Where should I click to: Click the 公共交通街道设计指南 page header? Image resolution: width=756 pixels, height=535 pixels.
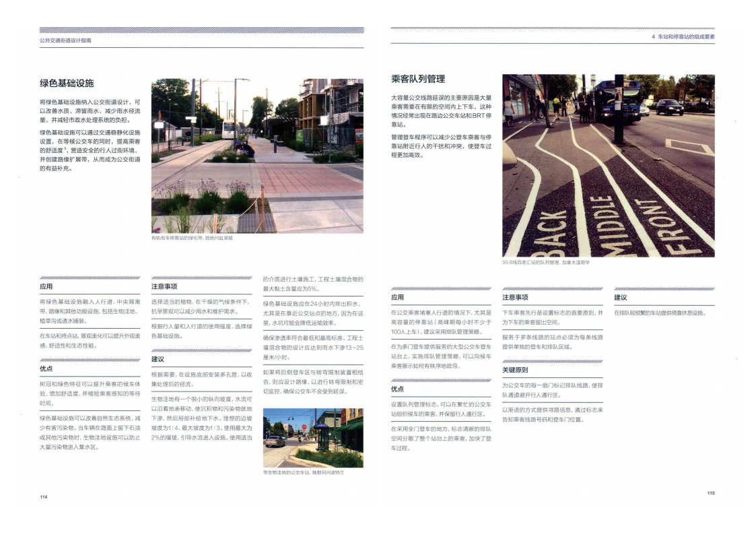tap(65, 40)
